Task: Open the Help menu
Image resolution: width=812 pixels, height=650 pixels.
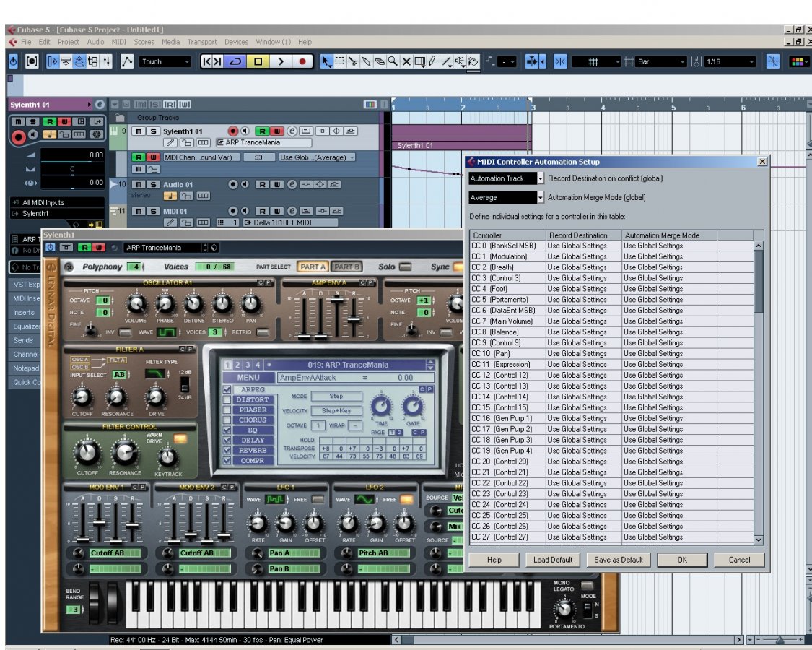Action: tap(305, 42)
